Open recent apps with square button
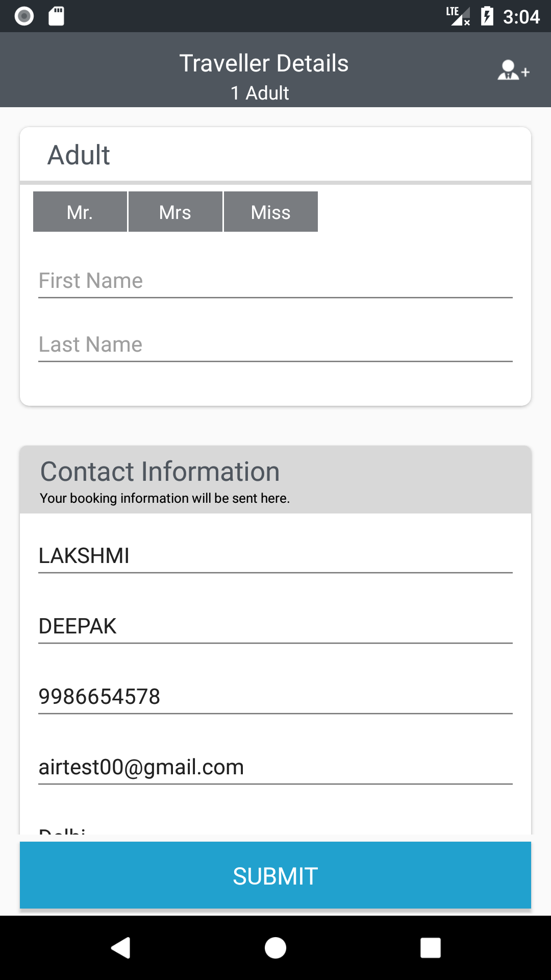 point(430,948)
